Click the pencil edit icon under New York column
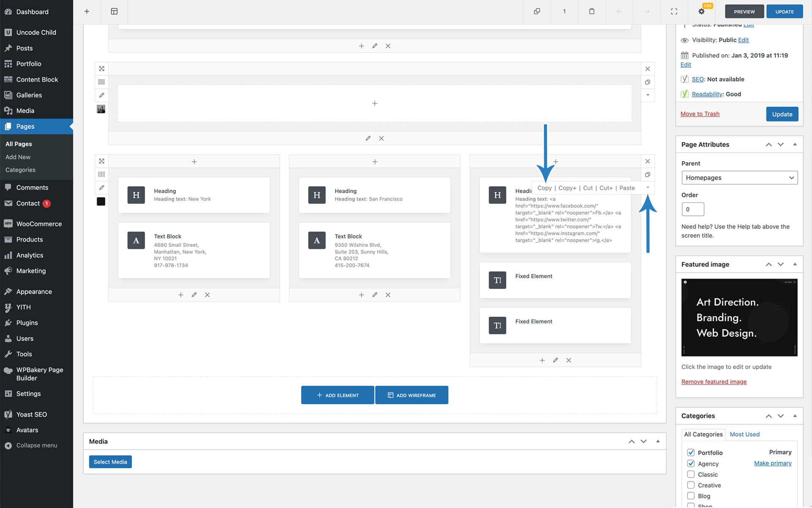Screen dimensions: 812x508 pos(194,295)
